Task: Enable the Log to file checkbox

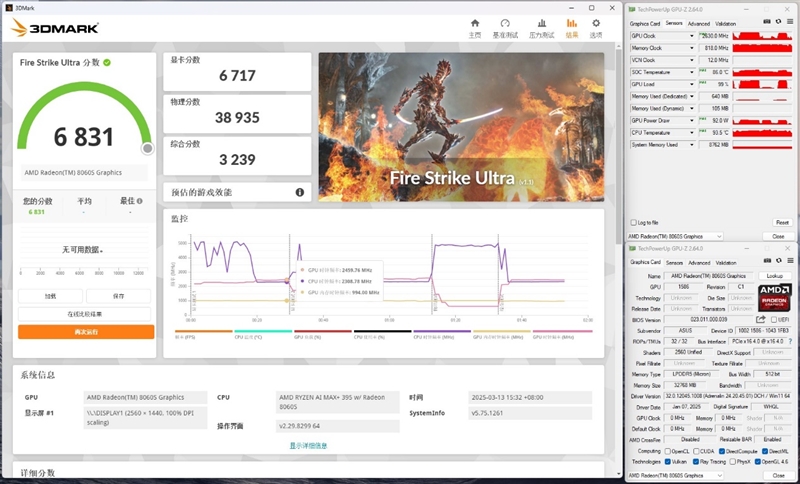Action: pyautogui.click(x=633, y=222)
